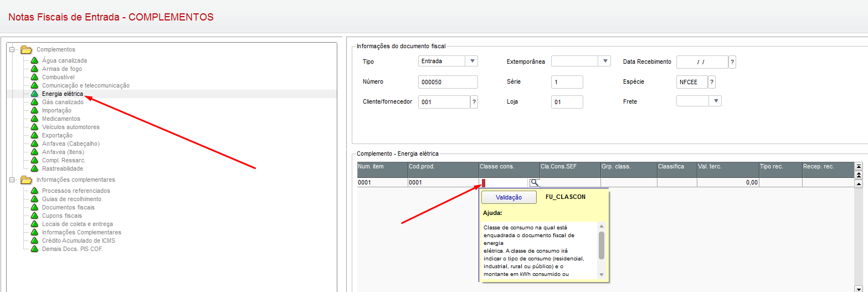
Task: Open Processos referenciados item
Action: click(76, 191)
